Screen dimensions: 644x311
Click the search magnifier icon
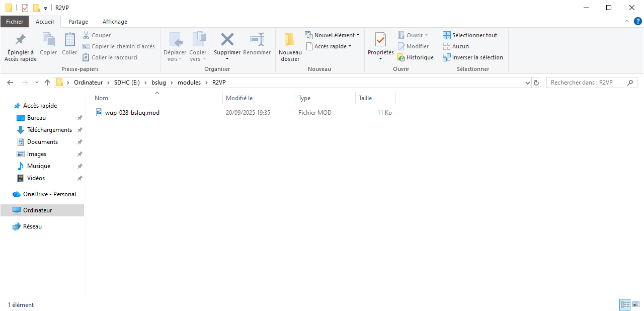click(631, 83)
